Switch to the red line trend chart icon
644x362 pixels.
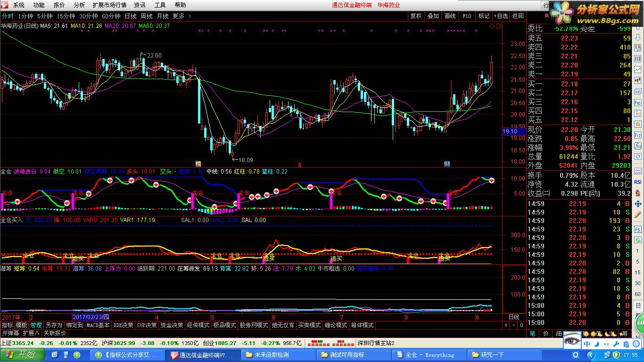tap(638, 69)
